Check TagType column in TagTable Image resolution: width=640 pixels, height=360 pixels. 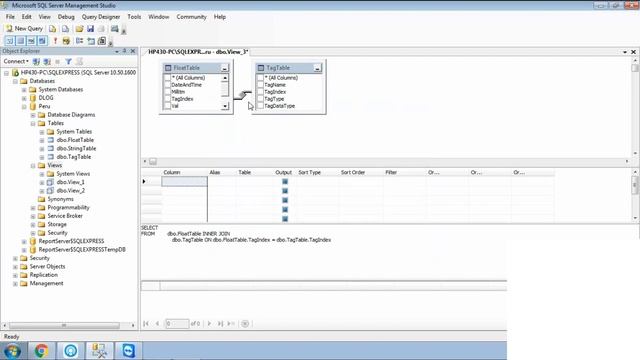tap(260, 99)
